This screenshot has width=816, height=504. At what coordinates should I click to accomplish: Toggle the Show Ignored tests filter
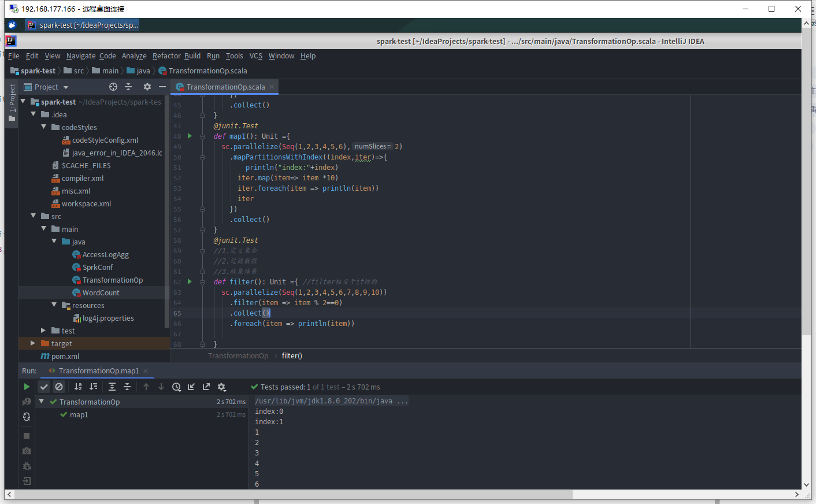coord(59,387)
